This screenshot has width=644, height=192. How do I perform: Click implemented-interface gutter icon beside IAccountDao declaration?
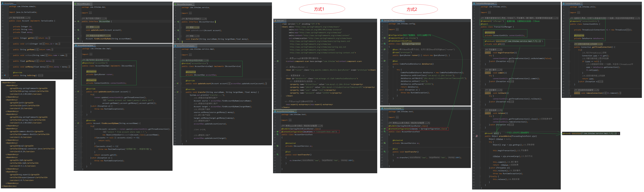78,21
